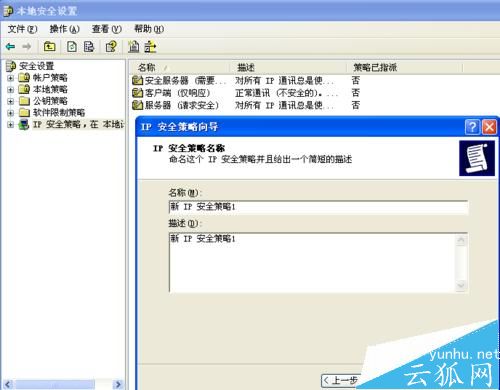This screenshot has width=500, height=390.
Task: Click the Manage IP filter lists icon
Action: [150, 46]
